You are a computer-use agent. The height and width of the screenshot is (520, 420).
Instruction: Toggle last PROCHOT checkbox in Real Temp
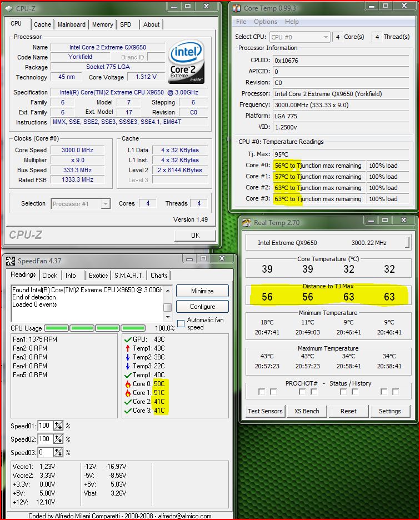(x=396, y=392)
